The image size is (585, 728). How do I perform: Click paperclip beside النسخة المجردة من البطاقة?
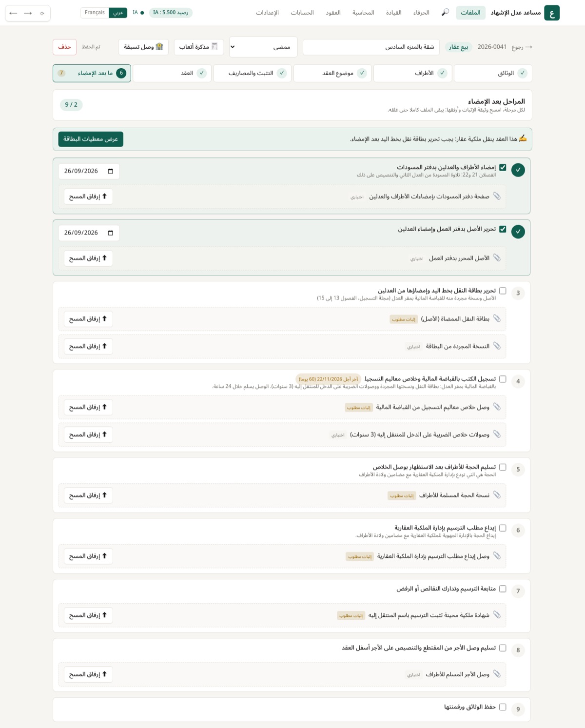[497, 346]
